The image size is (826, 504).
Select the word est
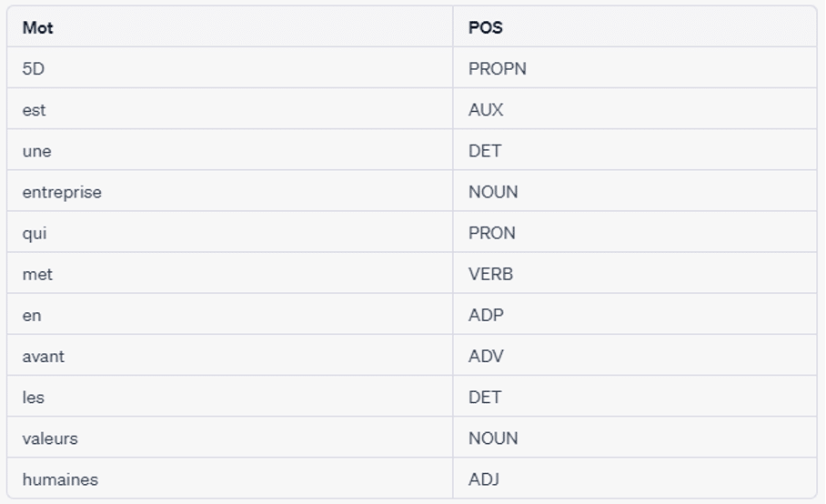34,109
